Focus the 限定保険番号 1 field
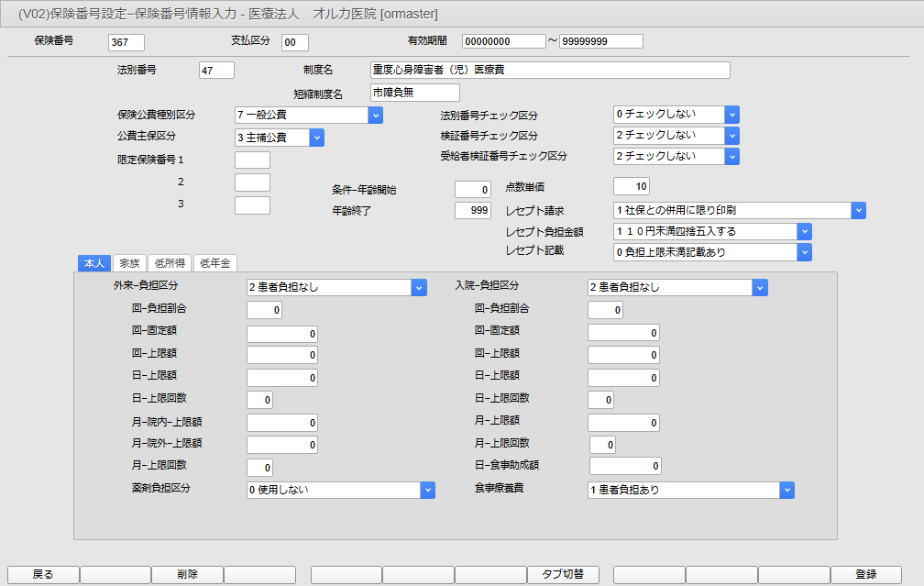The width and height of the screenshot is (924, 586). click(x=253, y=160)
